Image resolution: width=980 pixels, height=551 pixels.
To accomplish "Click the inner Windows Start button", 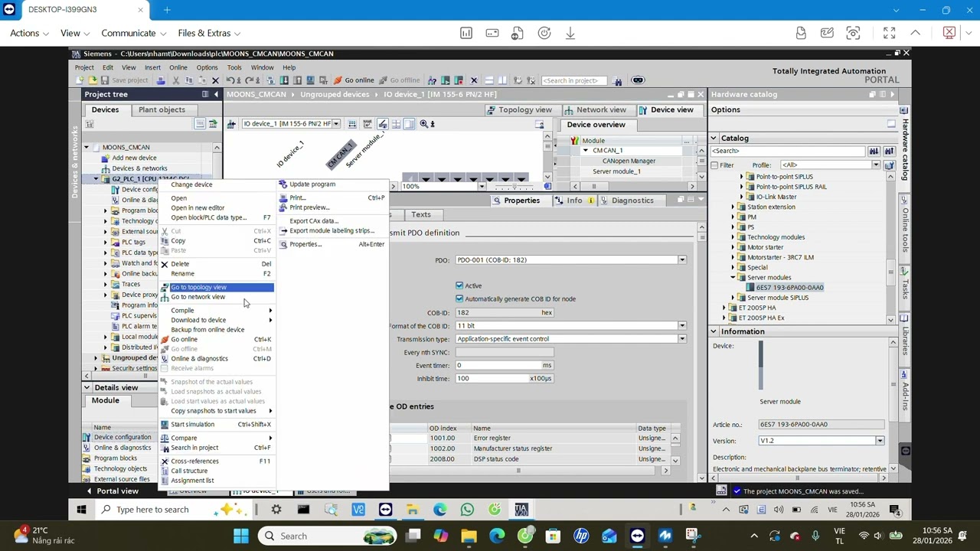I will 81,510.
